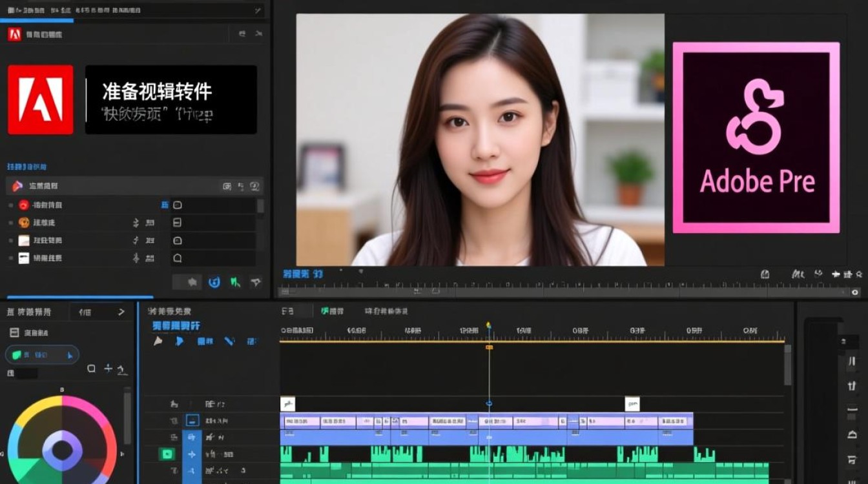This screenshot has width=868, height=484.
Task: Click the red Adobe logo tile
Action: (x=40, y=99)
